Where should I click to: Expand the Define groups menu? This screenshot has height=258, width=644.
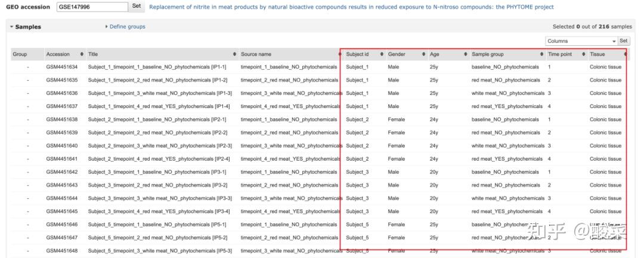coord(125,27)
